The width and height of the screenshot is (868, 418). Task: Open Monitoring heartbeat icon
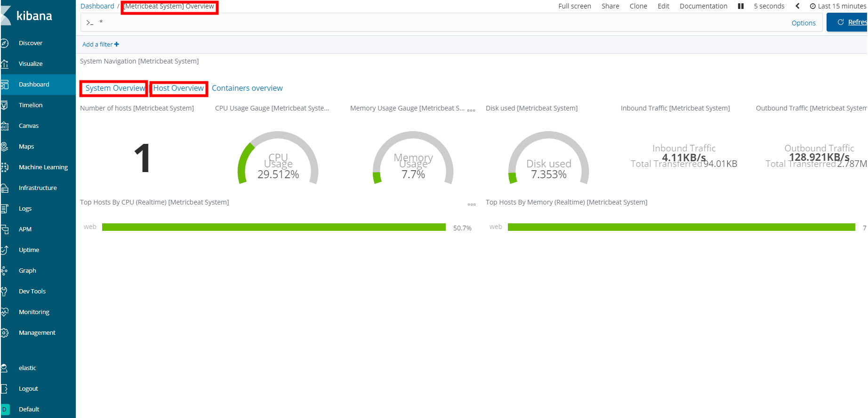tap(4, 312)
